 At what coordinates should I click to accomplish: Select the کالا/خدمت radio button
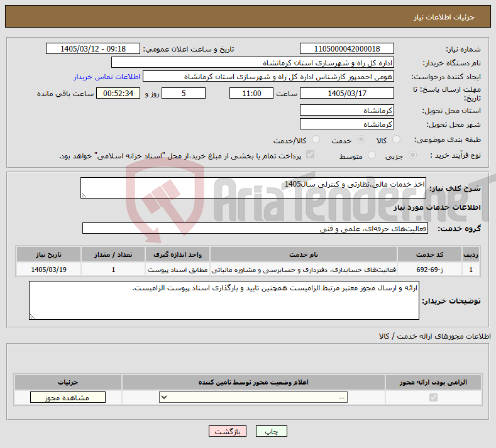pyautogui.click(x=316, y=139)
